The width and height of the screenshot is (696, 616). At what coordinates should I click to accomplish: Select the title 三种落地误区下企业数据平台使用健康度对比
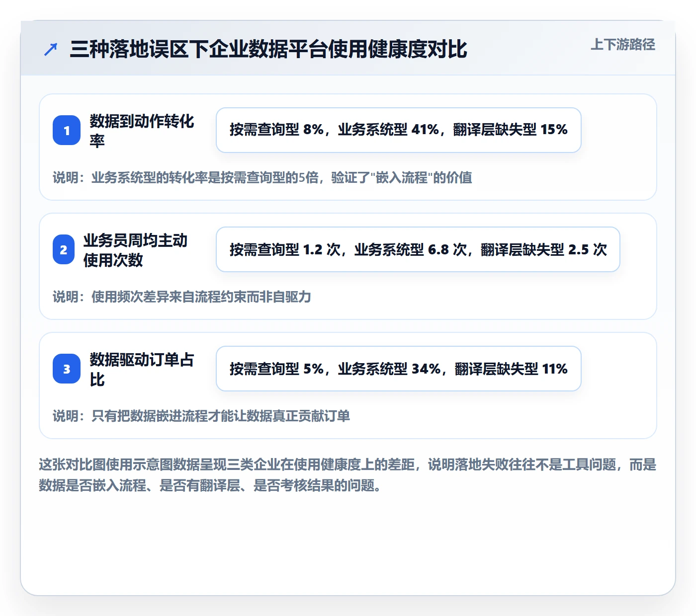click(x=268, y=49)
